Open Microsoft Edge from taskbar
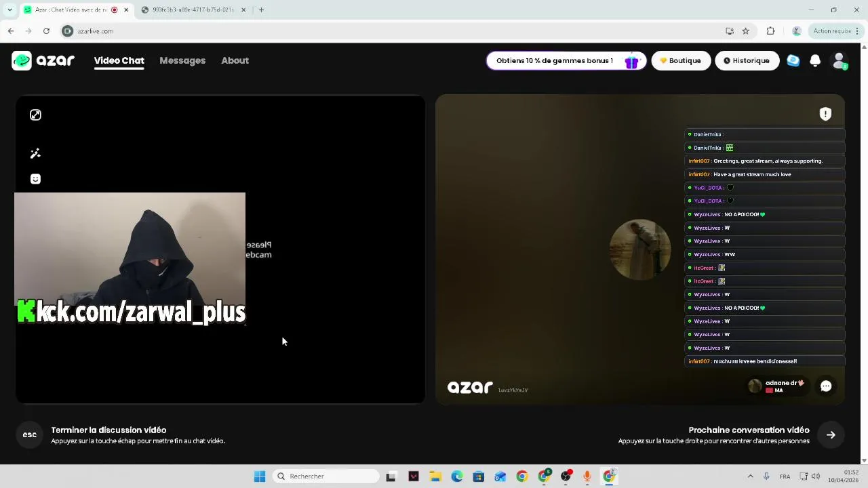Viewport: 868px width, 488px height. [x=457, y=476]
